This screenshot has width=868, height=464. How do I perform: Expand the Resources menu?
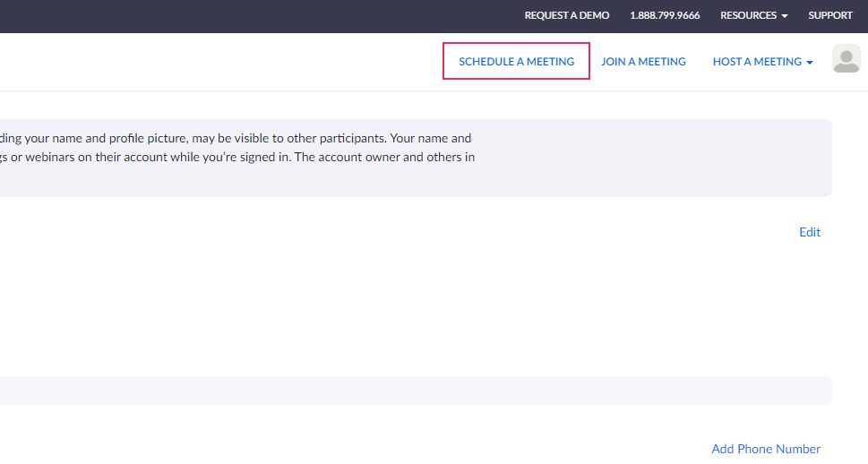tap(754, 15)
